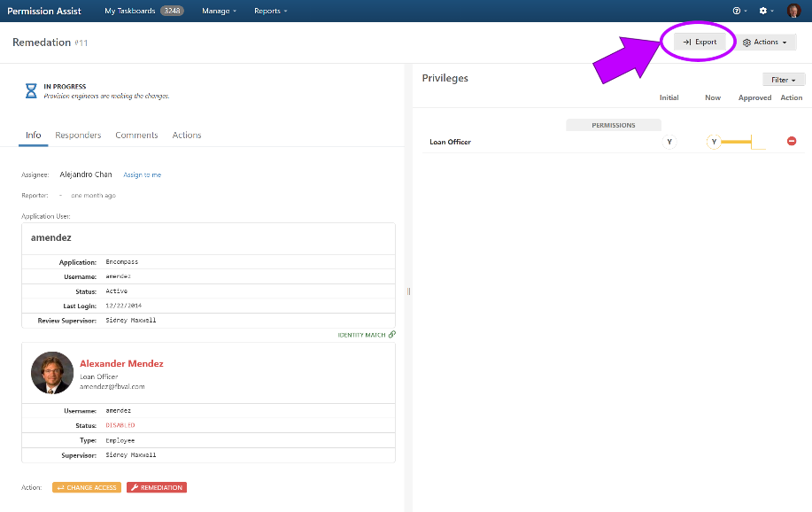Click the Export button
The height and width of the screenshot is (512, 812).
click(700, 42)
